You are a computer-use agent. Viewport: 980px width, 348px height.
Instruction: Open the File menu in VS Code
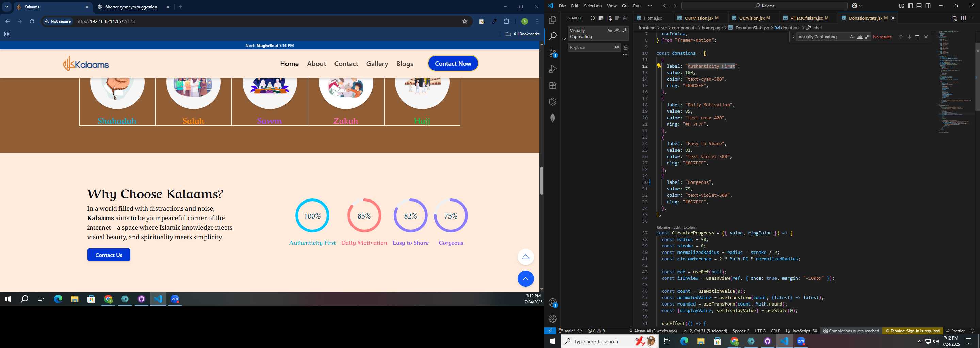click(562, 6)
